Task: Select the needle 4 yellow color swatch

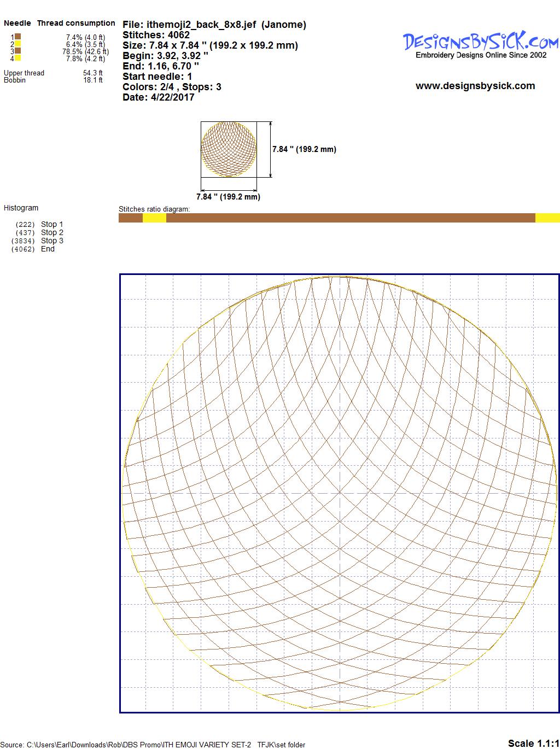Action: point(18,58)
